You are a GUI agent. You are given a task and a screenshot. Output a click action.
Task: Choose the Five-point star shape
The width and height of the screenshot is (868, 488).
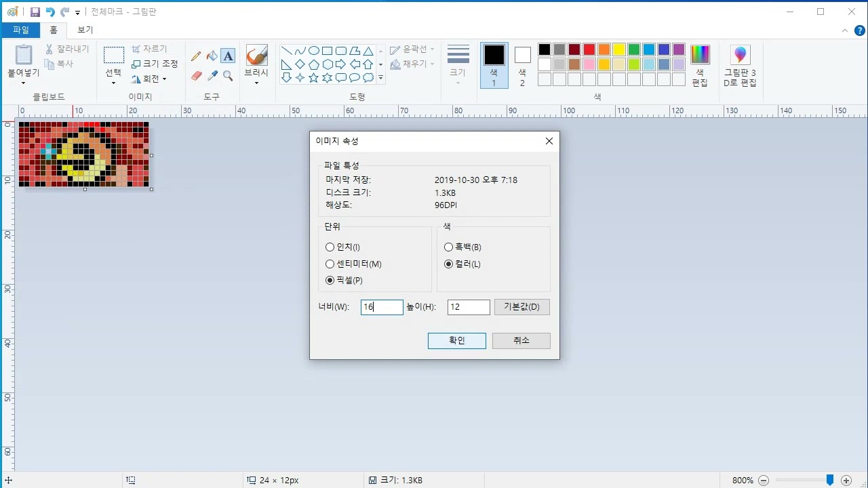pyautogui.click(x=313, y=78)
